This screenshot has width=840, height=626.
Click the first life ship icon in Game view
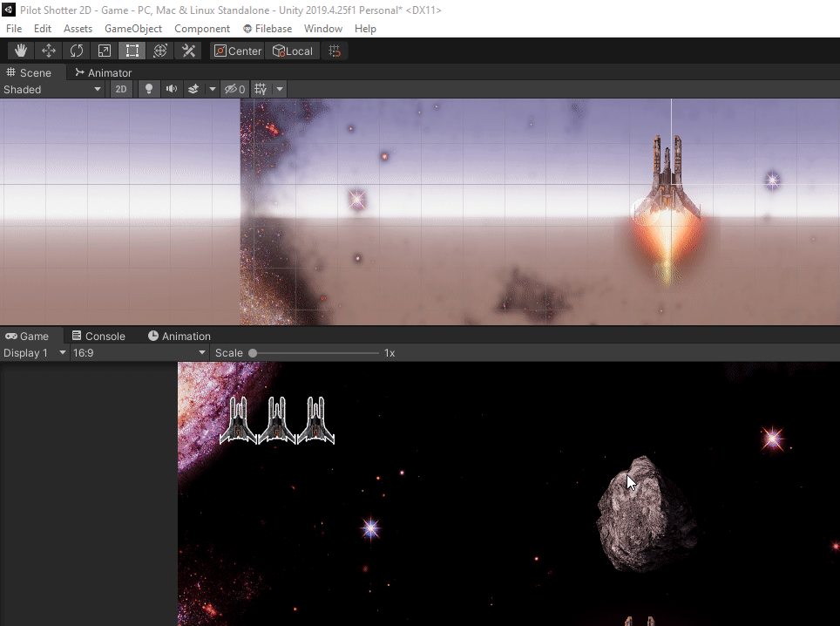(239, 421)
